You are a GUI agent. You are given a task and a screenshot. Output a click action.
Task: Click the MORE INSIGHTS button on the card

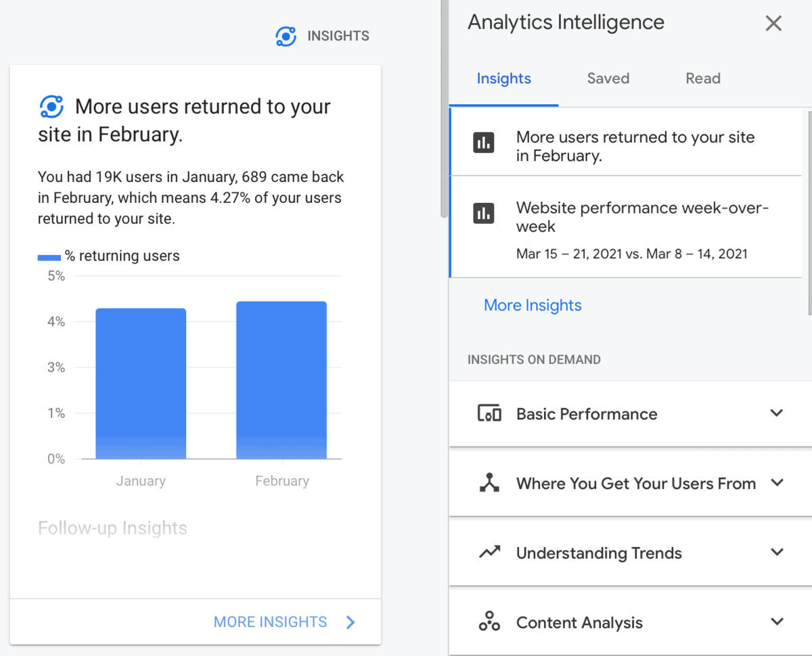tap(270, 622)
